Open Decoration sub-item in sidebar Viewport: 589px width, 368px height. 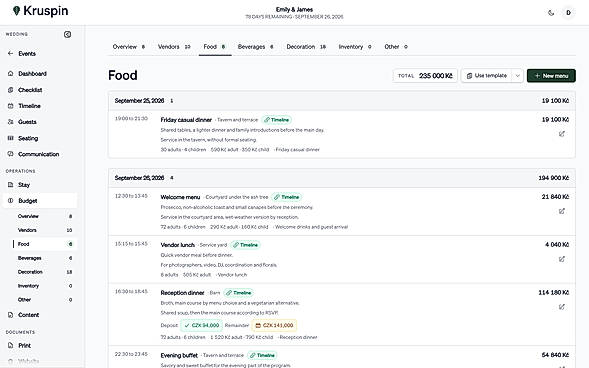point(44,272)
